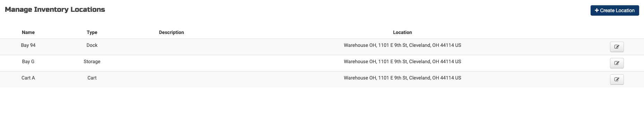The height and width of the screenshot is (134, 644).
Task: Click the Cart type cell
Action: pos(92,78)
